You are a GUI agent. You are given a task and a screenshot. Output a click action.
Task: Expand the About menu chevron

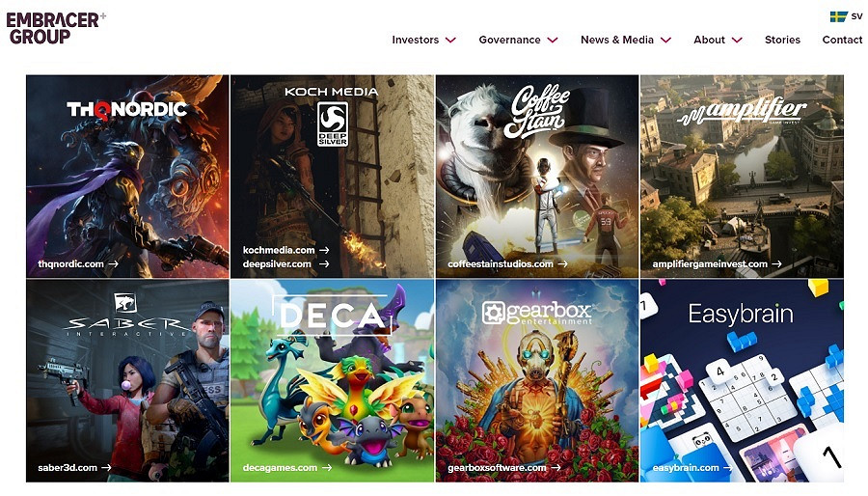tap(737, 40)
